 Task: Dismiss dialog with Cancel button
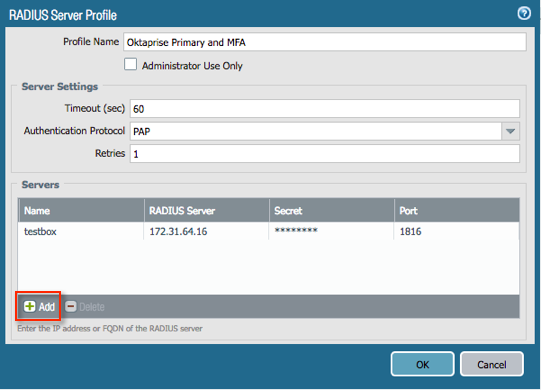point(492,364)
